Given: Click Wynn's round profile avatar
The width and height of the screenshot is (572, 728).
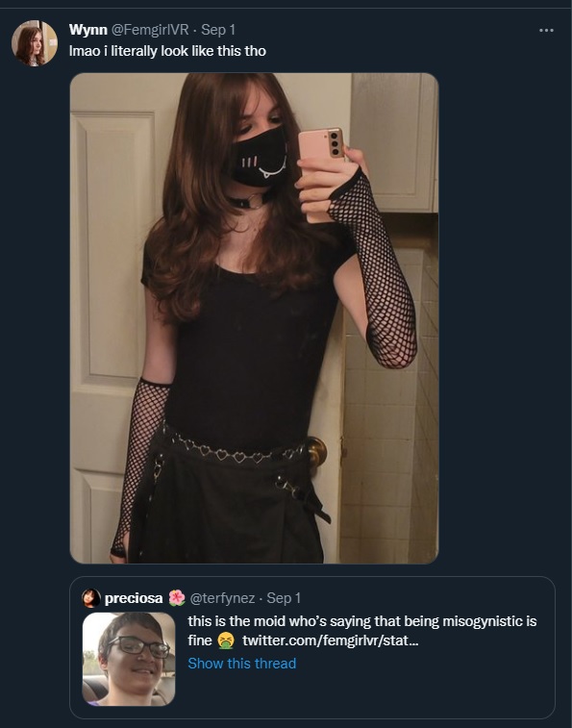Looking at the screenshot, I should (x=35, y=43).
